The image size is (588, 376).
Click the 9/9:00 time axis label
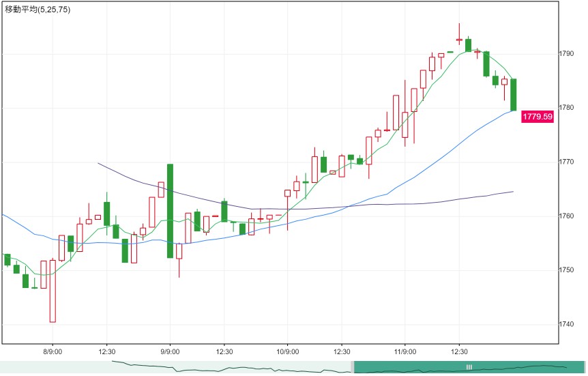170,351
